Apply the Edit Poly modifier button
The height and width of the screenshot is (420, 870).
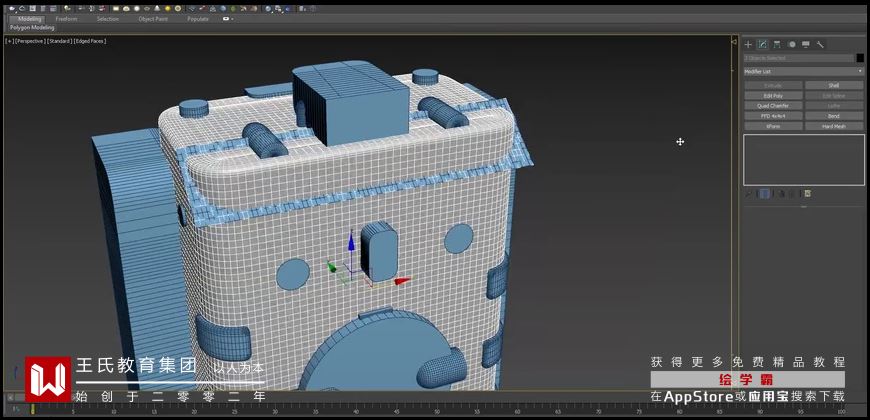point(773,96)
